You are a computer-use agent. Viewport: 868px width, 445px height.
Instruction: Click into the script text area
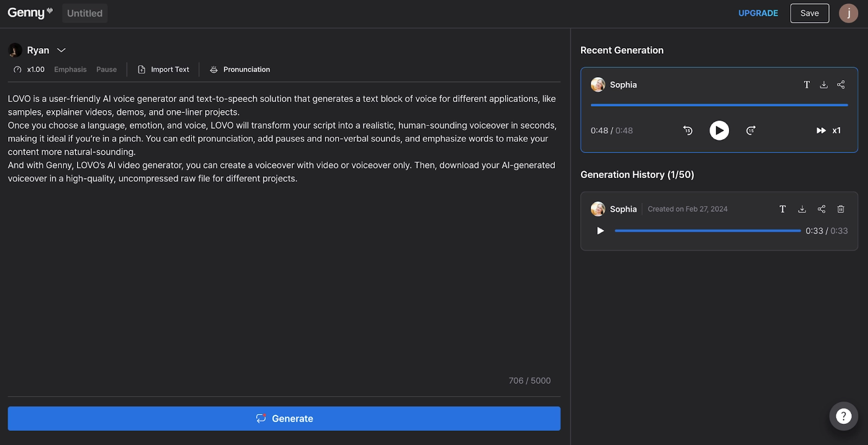[284, 239]
